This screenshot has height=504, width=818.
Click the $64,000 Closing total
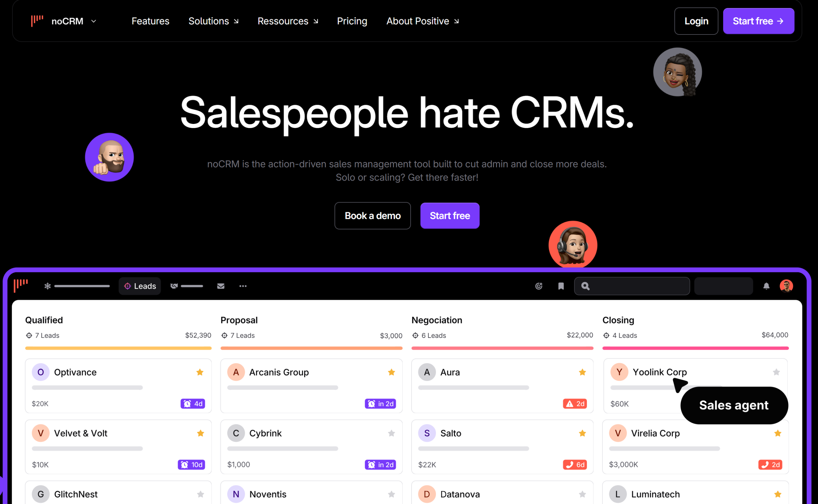[775, 335]
